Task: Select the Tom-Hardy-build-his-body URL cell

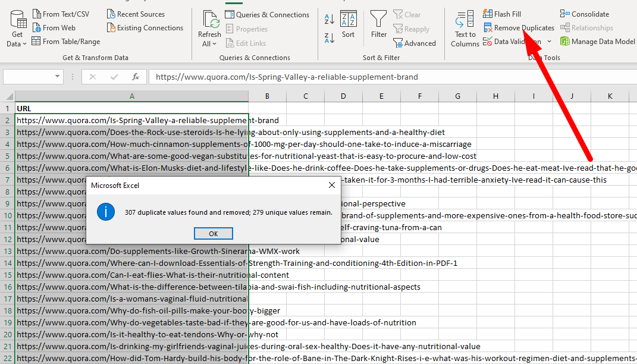Action: (x=131, y=358)
